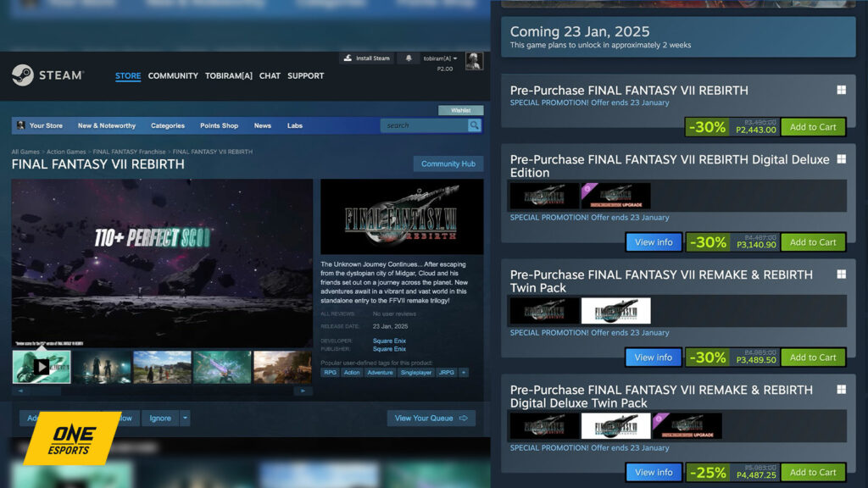Click the Action Games breadcrumb link
This screenshot has width=868, height=488.
(66, 152)
